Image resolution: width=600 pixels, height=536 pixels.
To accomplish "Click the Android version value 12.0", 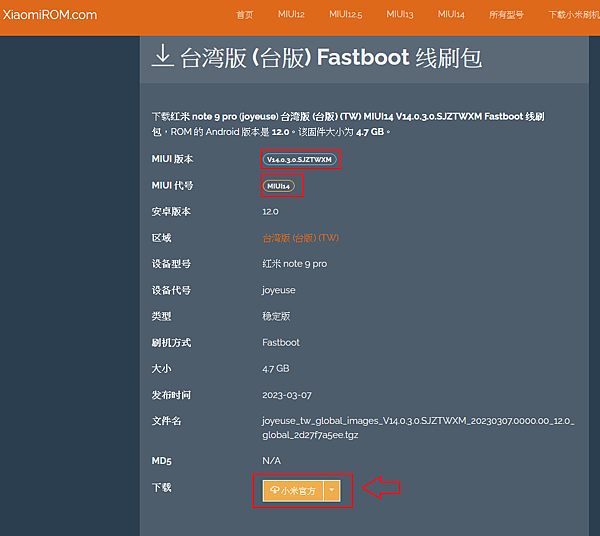I will pyautogui.click(x=271, y=212).
